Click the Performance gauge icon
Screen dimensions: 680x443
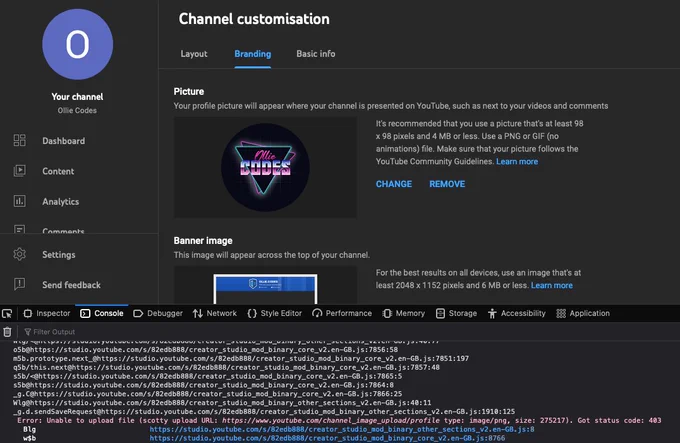(317, 313)
